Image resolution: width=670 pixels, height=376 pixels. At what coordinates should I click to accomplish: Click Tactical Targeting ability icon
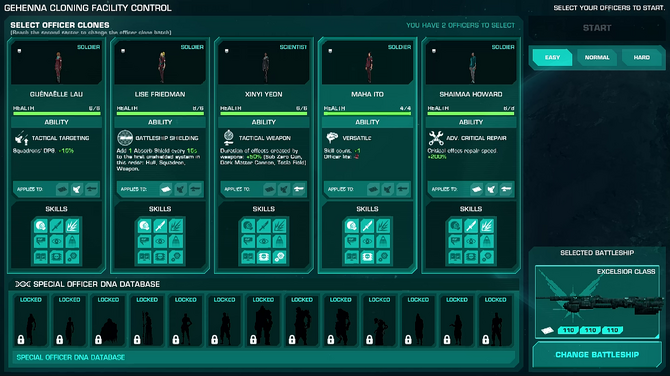pyautogui.click(x=21, y=138)
